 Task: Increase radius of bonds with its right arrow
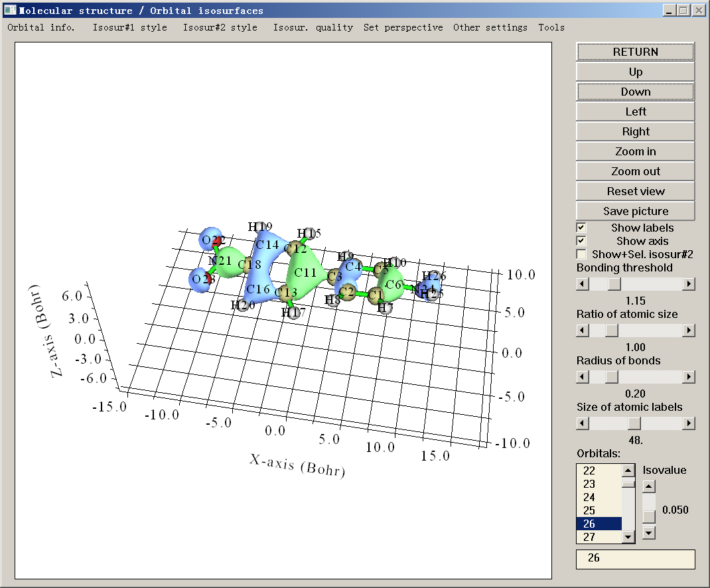[688, 377]
